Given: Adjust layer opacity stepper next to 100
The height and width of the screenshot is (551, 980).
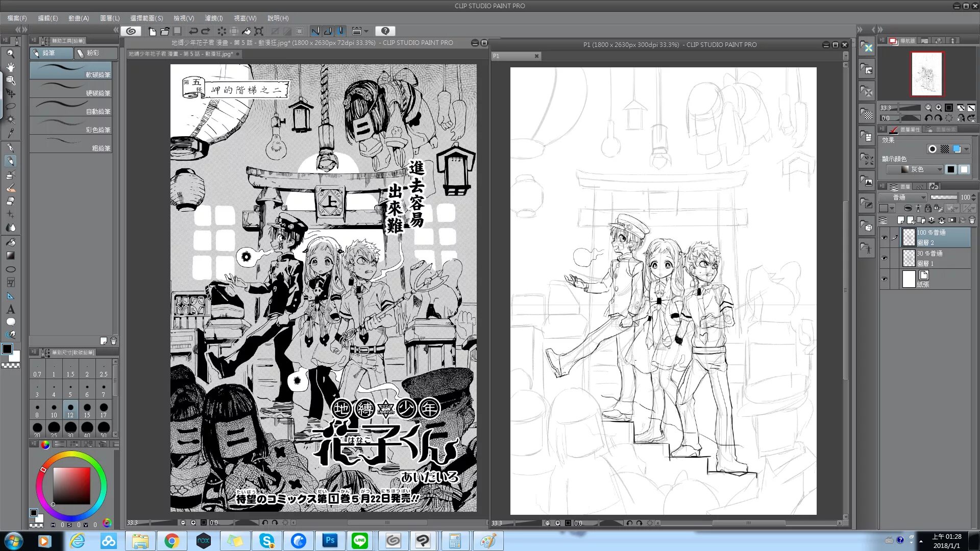Looking at the screenshot, I should point(974,197).
